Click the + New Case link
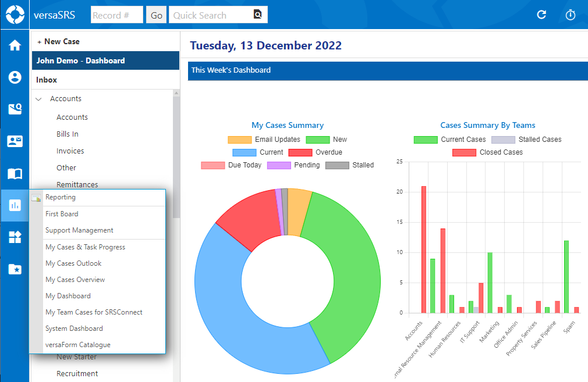 [58, 42]
